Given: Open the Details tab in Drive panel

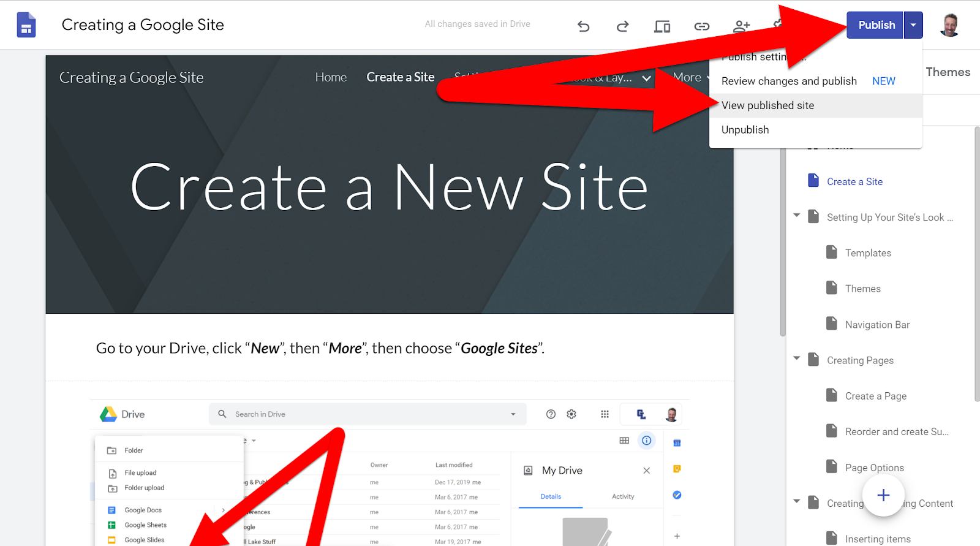Looking at the screenshot, I should pyautogui.click(x=551, y=496).
